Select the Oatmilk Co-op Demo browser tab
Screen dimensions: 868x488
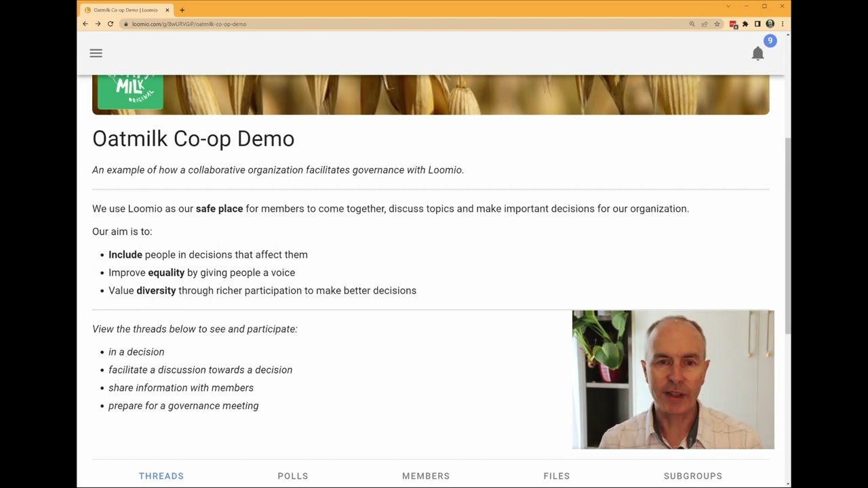126,10
